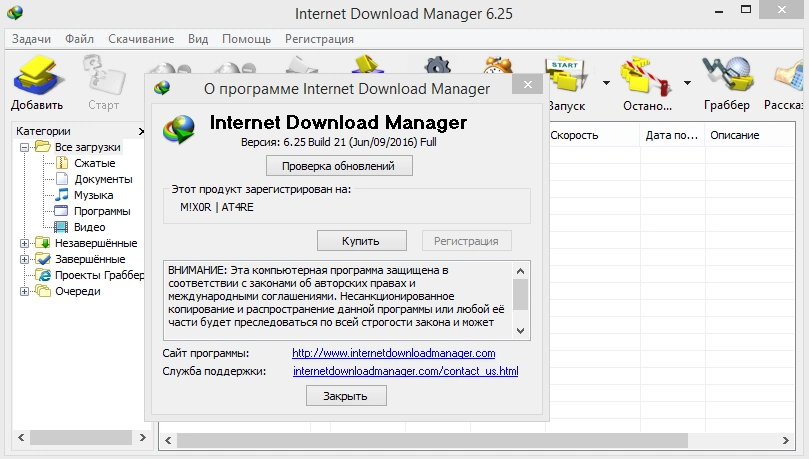Click the IDM logo in About dialog
The width and height of the screenshot is (809, 459).
click(179, 128)
